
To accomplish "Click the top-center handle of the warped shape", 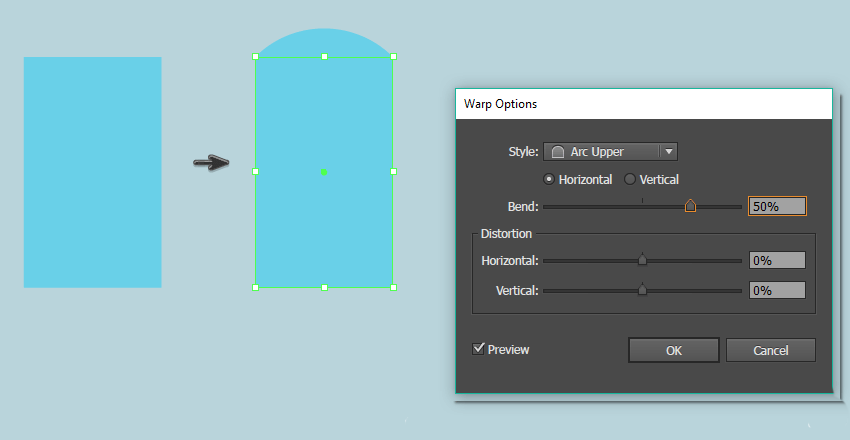I will coord(324,56).
